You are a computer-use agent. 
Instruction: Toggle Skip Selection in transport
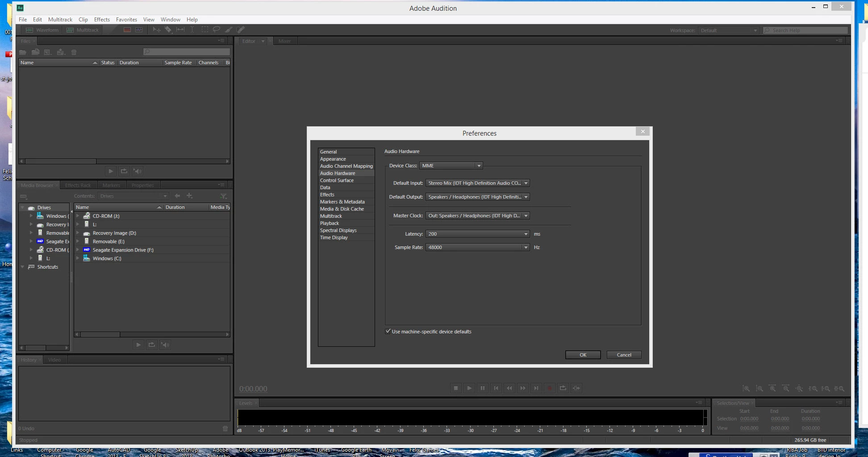pos(576,388)
